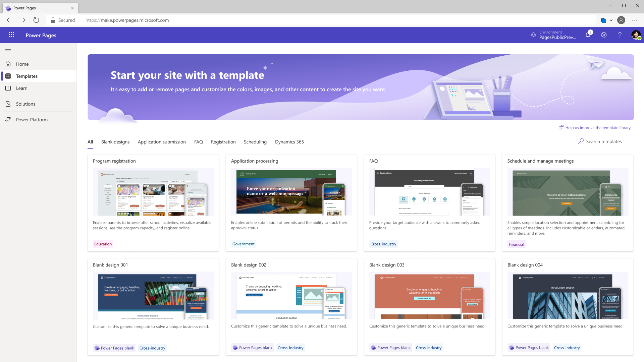Switch to Blank designs tab
Screen dimensions: 644x362
point(115,142)
